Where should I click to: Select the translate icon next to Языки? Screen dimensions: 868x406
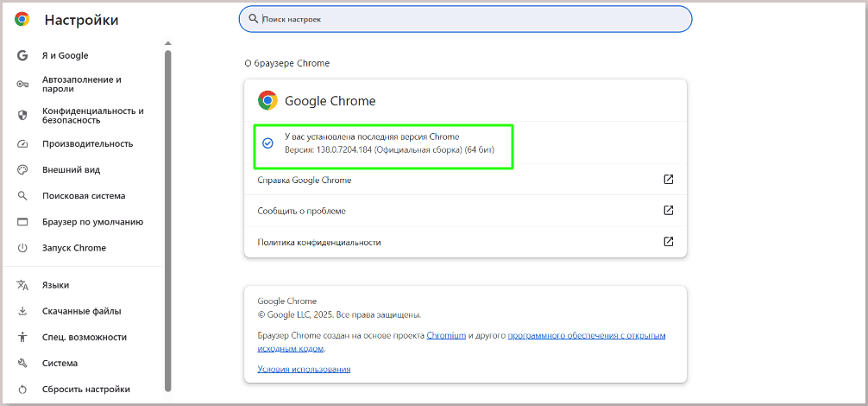click(22, 285)
